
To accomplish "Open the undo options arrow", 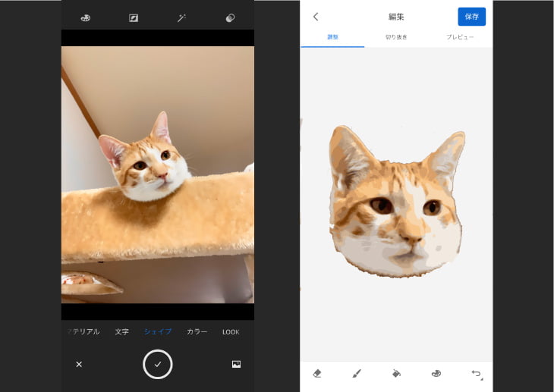I will click(476, 373).
